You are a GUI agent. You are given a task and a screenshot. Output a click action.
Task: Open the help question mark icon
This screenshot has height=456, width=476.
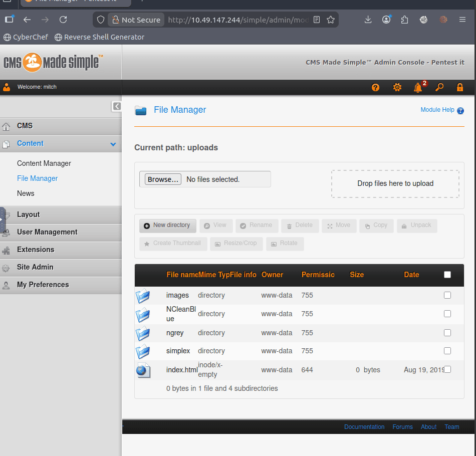click(x=375, y=87)
